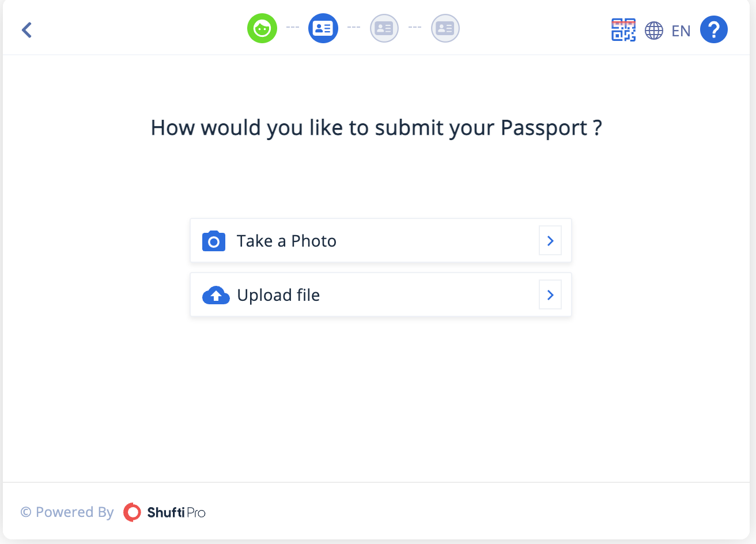
Task: Choose the Take a Photo option
Action: (381, 240)
